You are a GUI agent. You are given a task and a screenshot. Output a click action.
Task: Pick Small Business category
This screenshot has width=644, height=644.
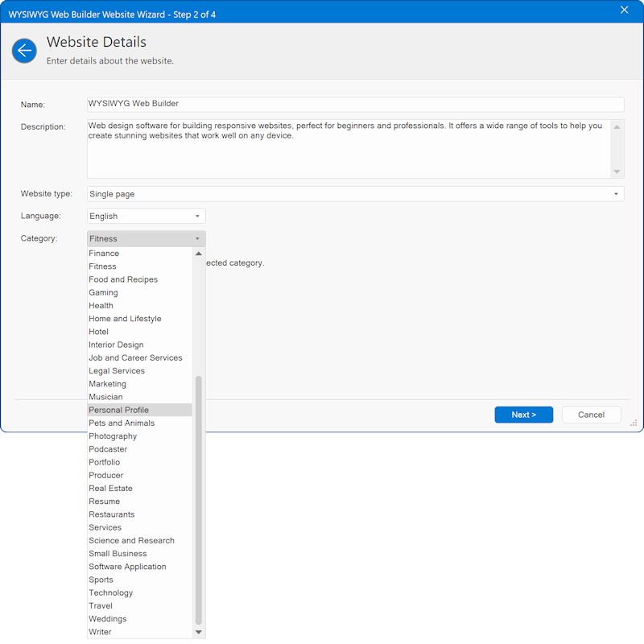click(139, 554)
